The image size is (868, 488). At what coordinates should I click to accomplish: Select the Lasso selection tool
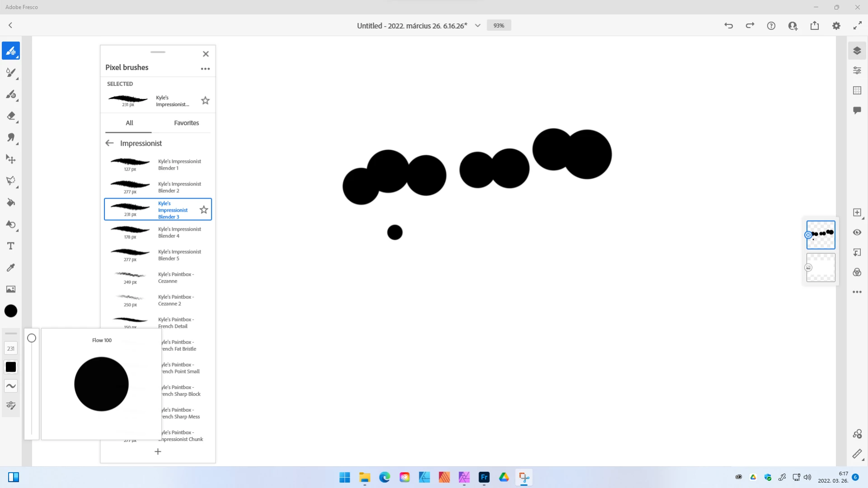[11, 181]
